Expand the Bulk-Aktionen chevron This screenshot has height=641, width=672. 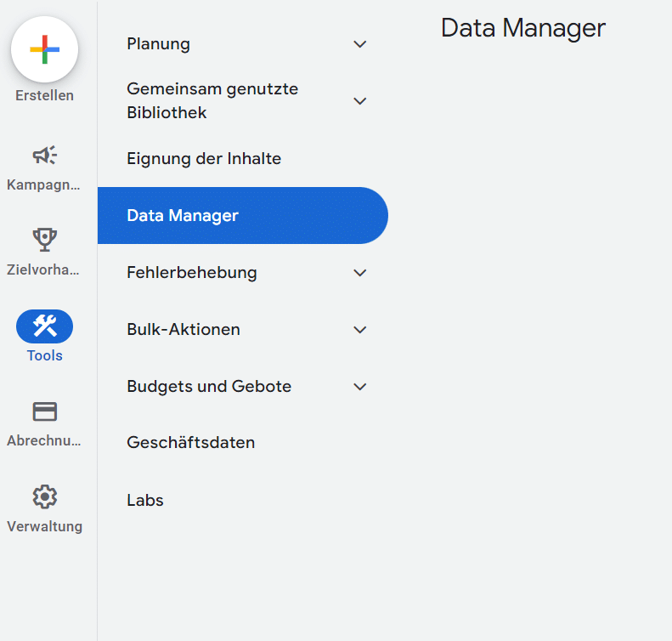(360, 330)
